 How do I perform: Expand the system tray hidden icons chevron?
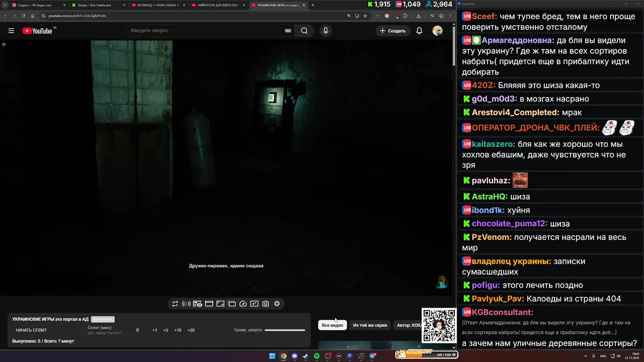[586, 356]
